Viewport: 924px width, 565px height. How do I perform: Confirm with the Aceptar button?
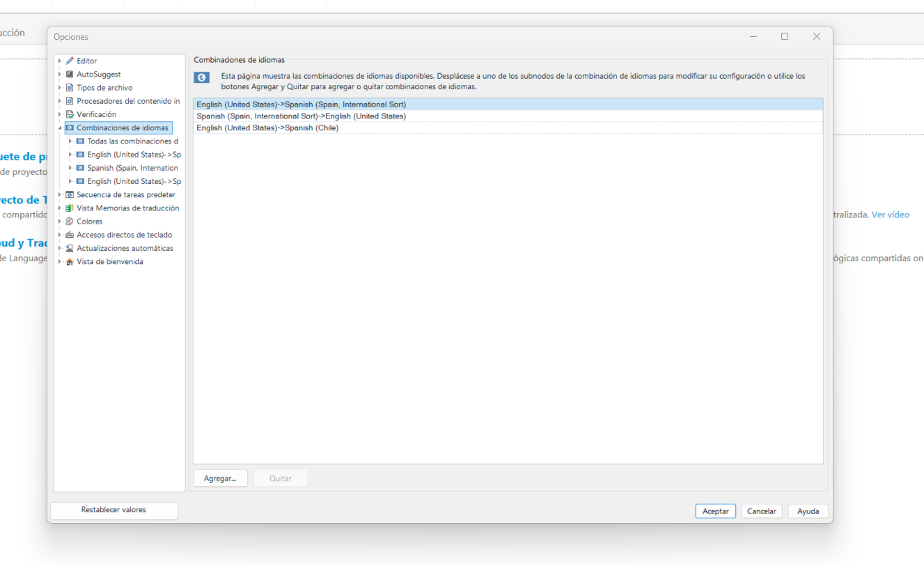715,511
